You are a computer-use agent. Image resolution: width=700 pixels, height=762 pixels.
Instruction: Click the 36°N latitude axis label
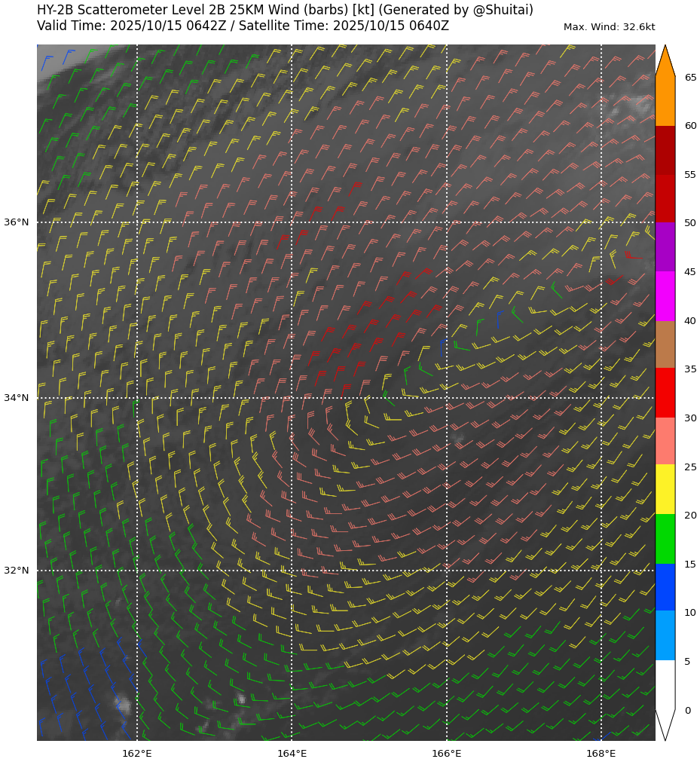tap(17, 222)
